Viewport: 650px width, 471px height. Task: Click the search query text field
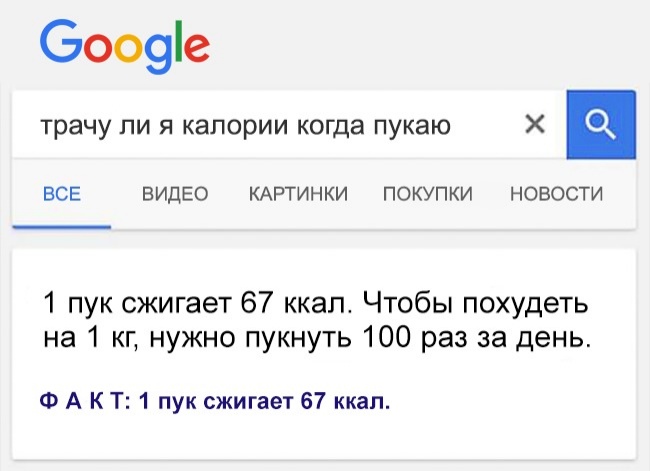click(270, 125)
